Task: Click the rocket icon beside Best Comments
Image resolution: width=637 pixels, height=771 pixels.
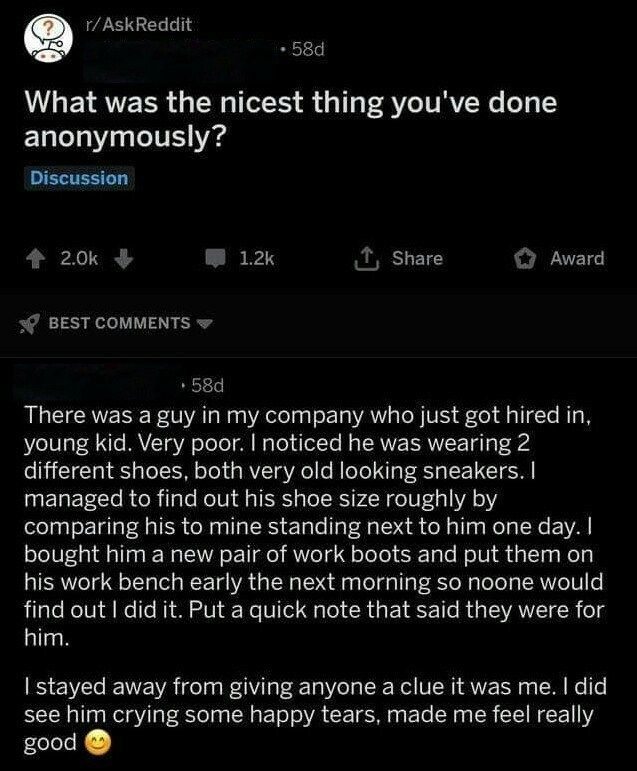Action: (x=32, y=323)
